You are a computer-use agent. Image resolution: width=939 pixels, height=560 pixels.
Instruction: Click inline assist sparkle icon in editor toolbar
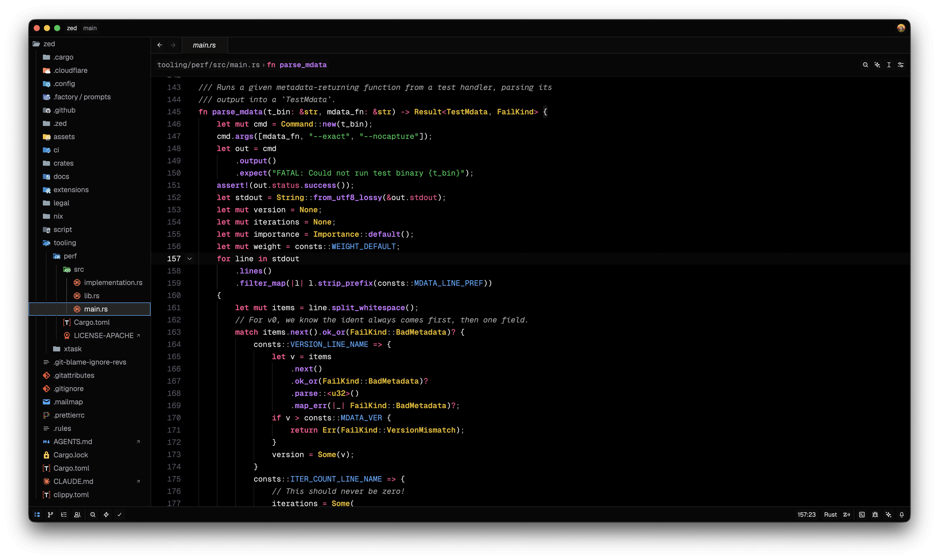(x=877, y=65)
